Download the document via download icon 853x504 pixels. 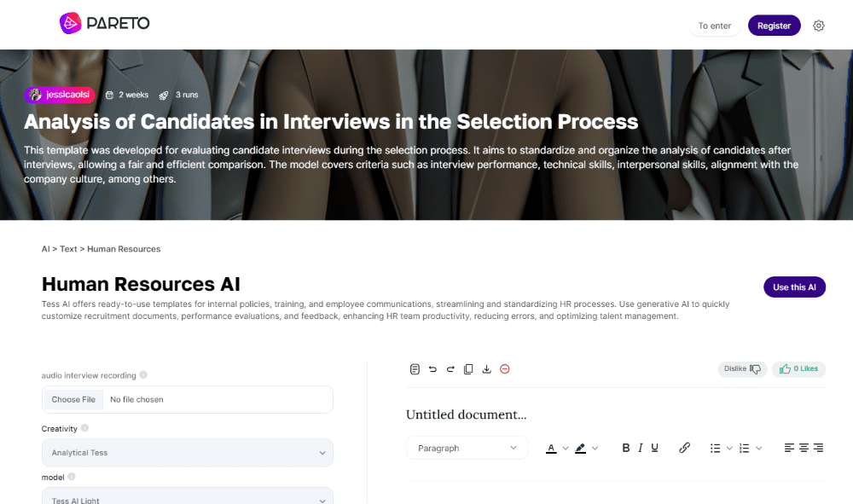486,369
